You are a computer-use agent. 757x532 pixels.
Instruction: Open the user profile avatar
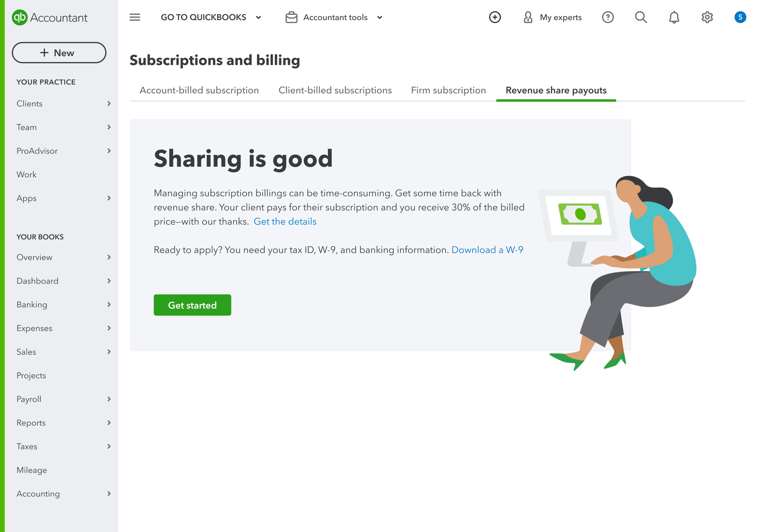[x=740, y=17]
